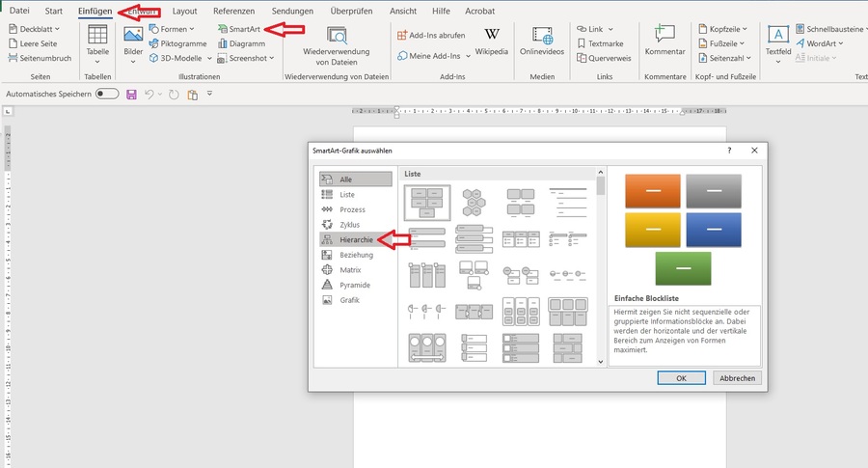Open Wikipedia add-in
Screen dimensions: 868x468
[491, 41]
